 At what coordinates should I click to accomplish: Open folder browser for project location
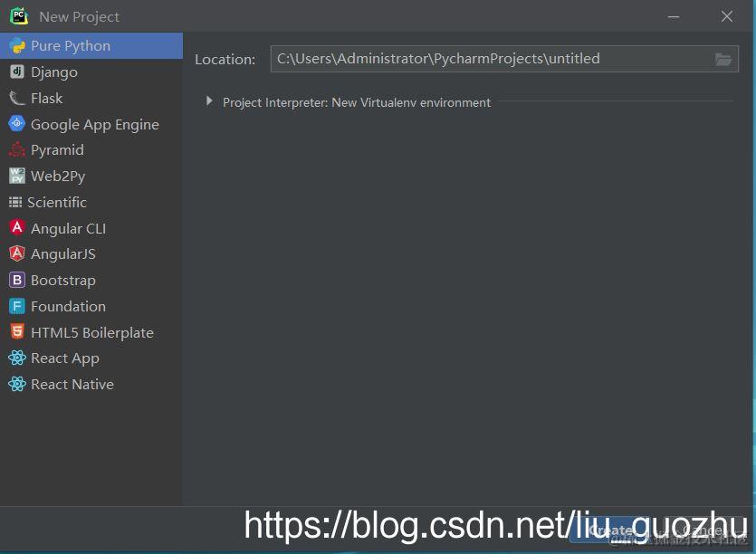click(x=723, y=60)
